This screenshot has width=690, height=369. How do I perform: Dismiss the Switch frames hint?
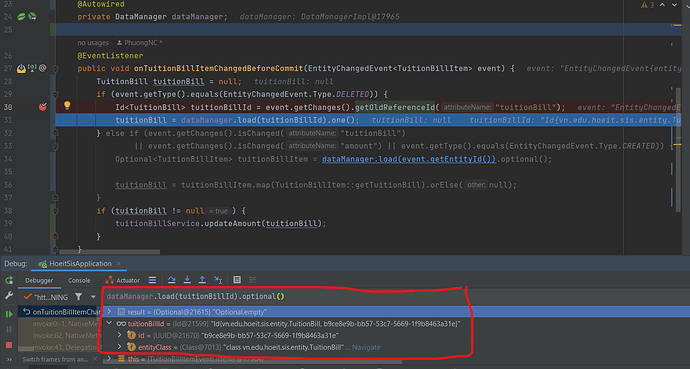[95, 359]
